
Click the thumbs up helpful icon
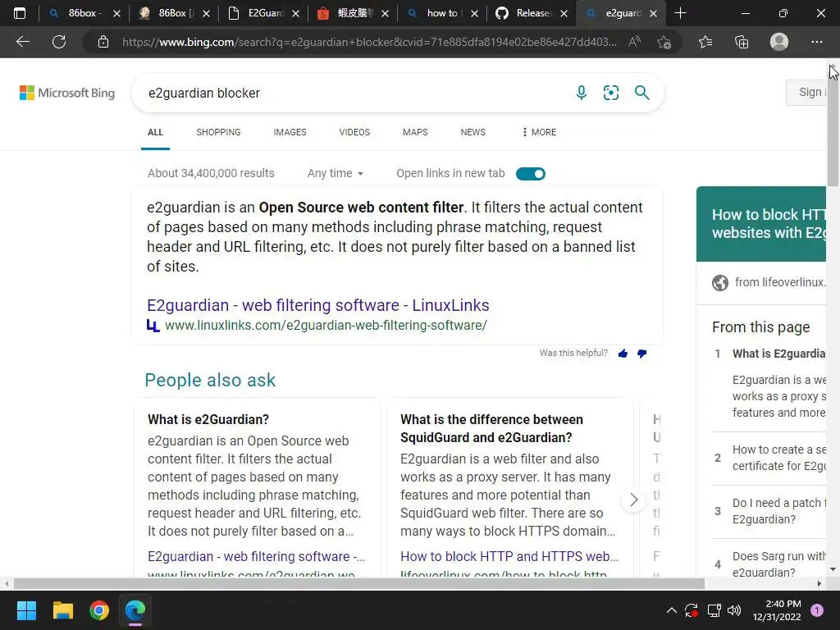pos(623,353)
